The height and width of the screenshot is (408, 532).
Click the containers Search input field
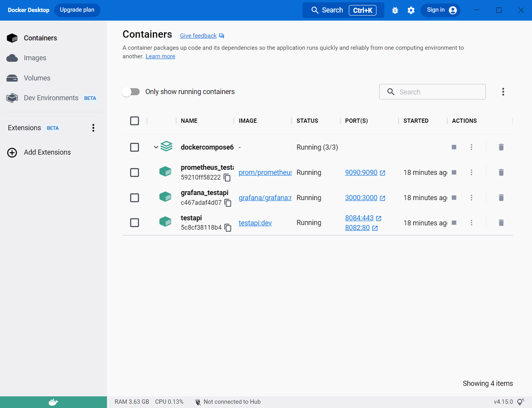(x=432, y=92)
